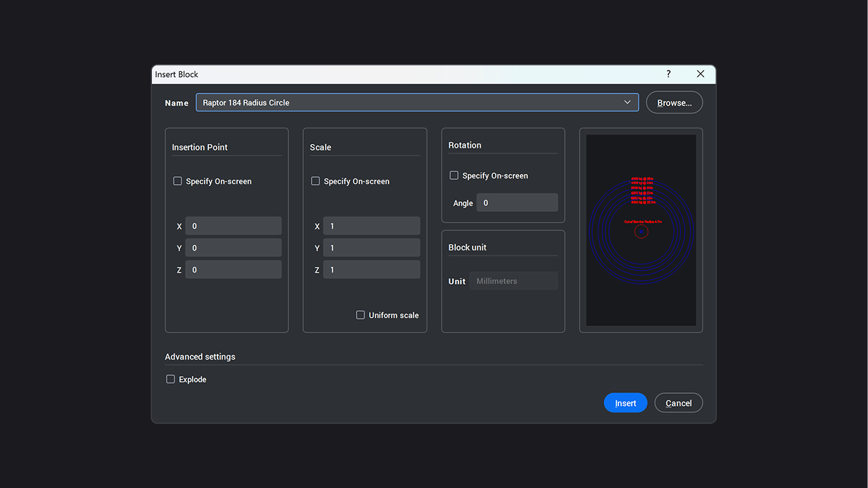The width and height of the screenshot is (868, 488).
Task: Click the Block unit section heading
Action: click(467, 248)
